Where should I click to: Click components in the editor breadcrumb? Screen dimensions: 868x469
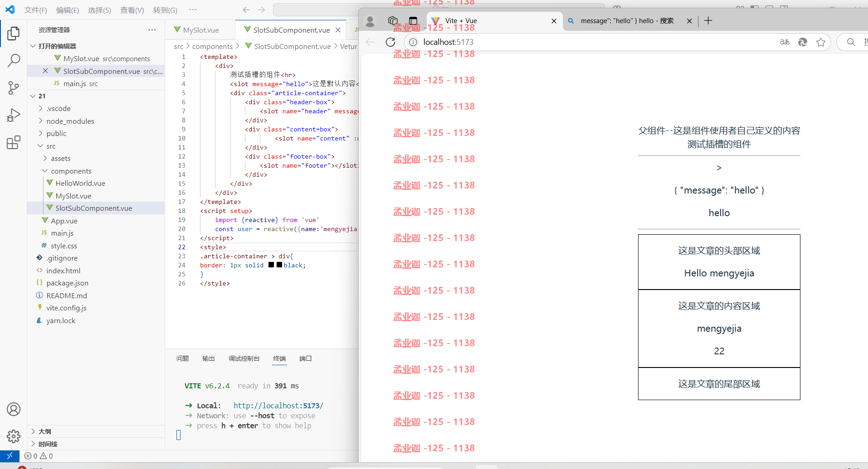(x=212, y=46)
